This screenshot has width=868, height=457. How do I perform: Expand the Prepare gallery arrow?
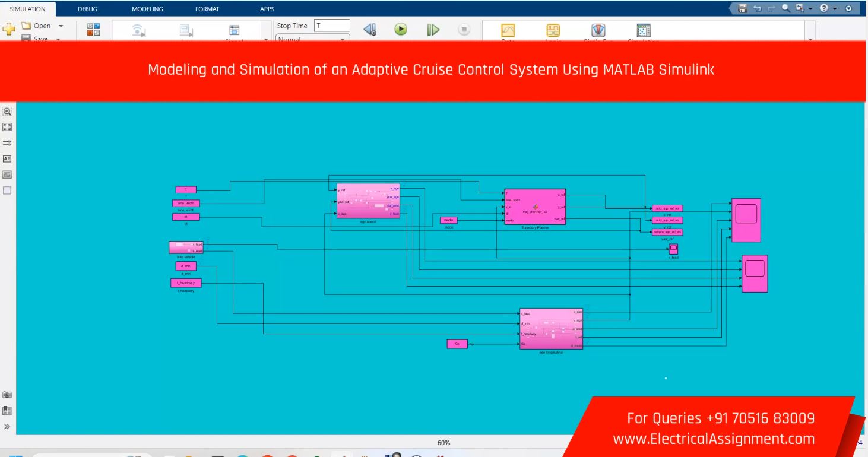(265, 39)
